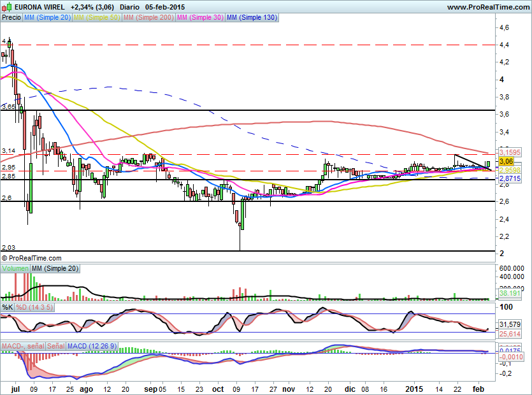
Task: Select the Volumen panel label
Action: (x=15, y=269)
